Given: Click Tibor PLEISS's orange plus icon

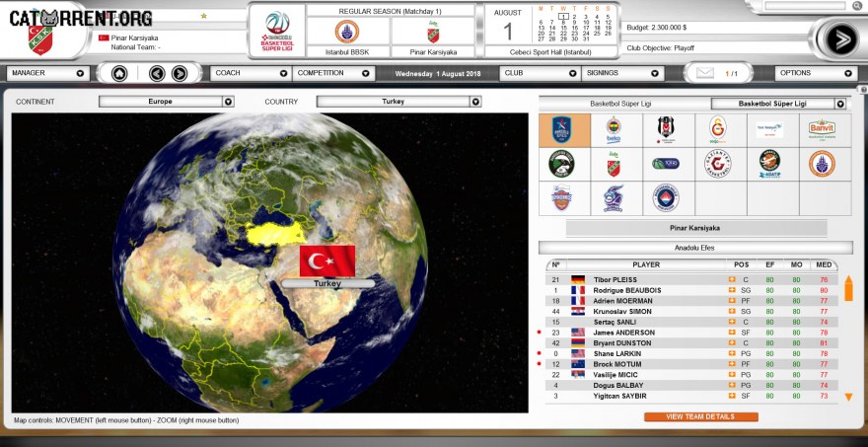Looking at the screenshot, I should 732,279.
